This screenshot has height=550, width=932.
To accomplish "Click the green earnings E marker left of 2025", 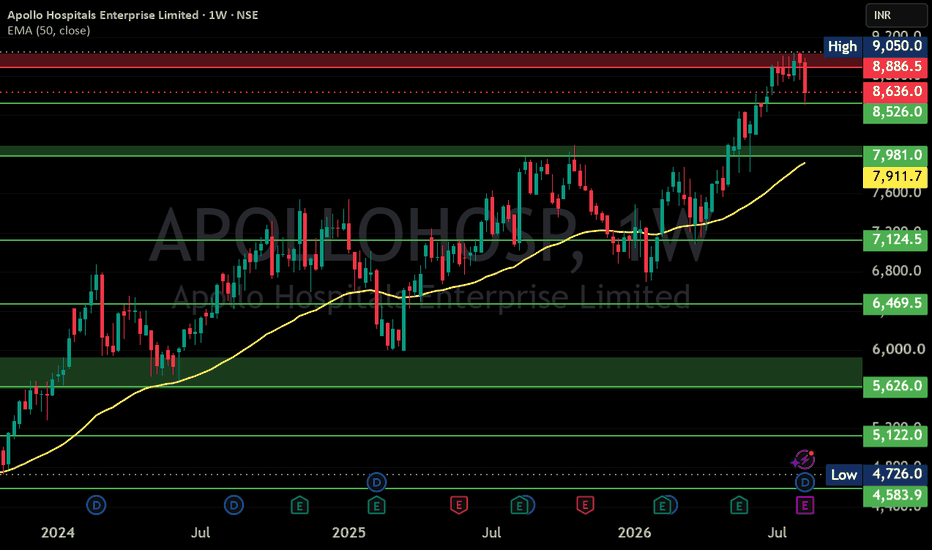I will click(300, 506).
